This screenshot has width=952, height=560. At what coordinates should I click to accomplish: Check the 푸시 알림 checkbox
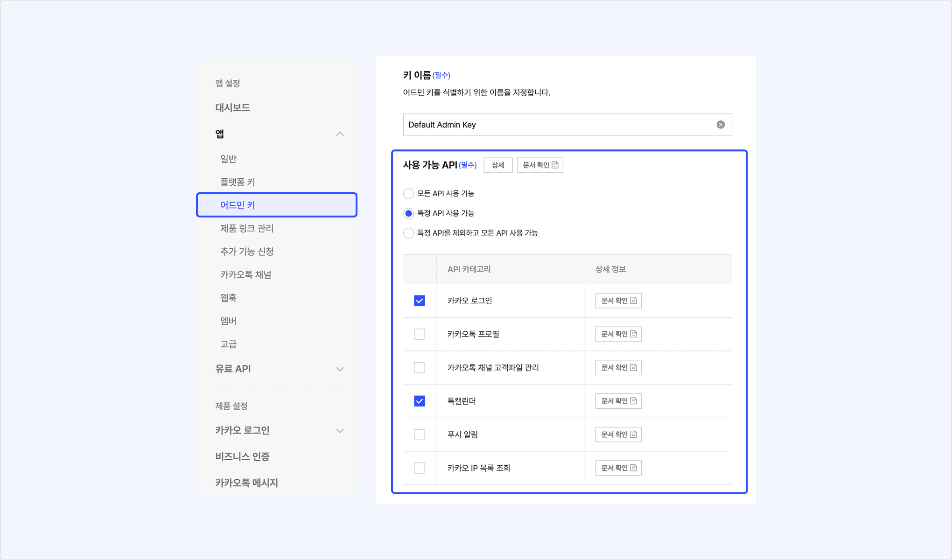pyautogui.click(x=420, y=434)
